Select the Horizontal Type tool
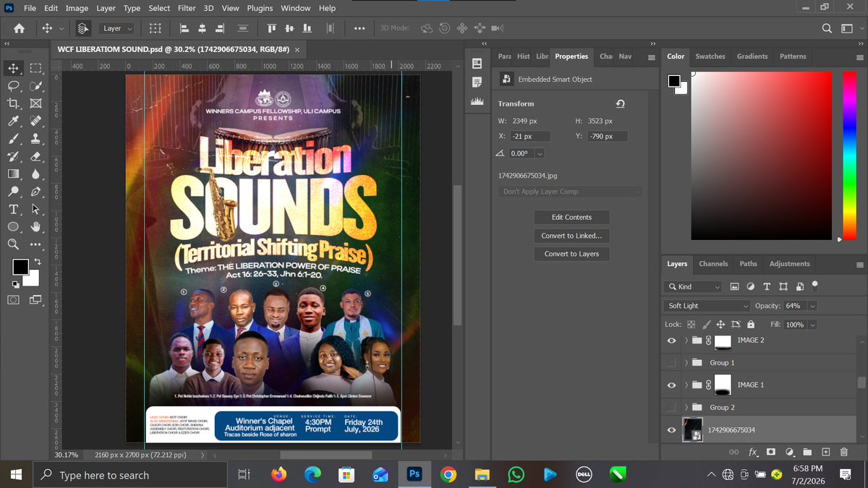Screen dimensions: 868x488 [x=13, y=209]
